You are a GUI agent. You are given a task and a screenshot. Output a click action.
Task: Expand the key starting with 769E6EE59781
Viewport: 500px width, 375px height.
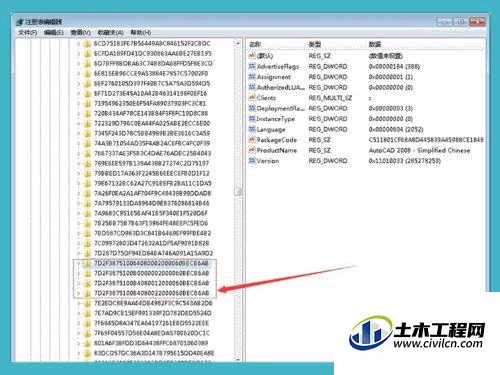(x=79, y=163)
